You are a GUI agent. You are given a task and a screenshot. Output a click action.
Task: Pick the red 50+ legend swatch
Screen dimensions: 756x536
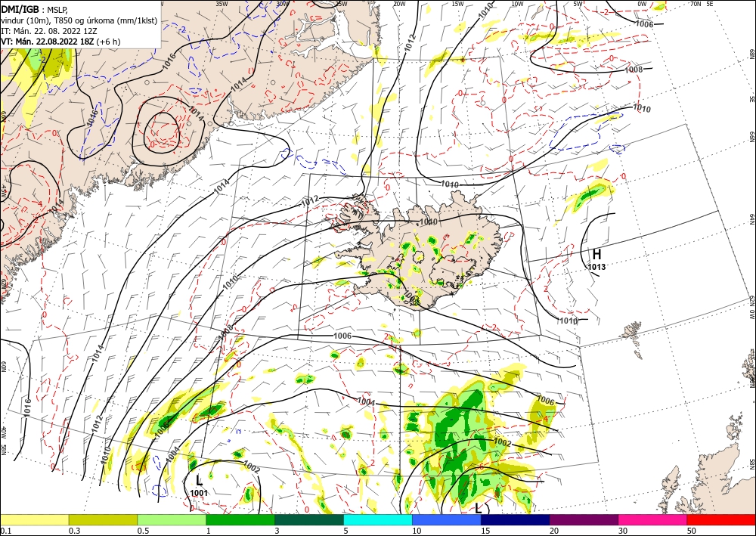coord(721,519)
